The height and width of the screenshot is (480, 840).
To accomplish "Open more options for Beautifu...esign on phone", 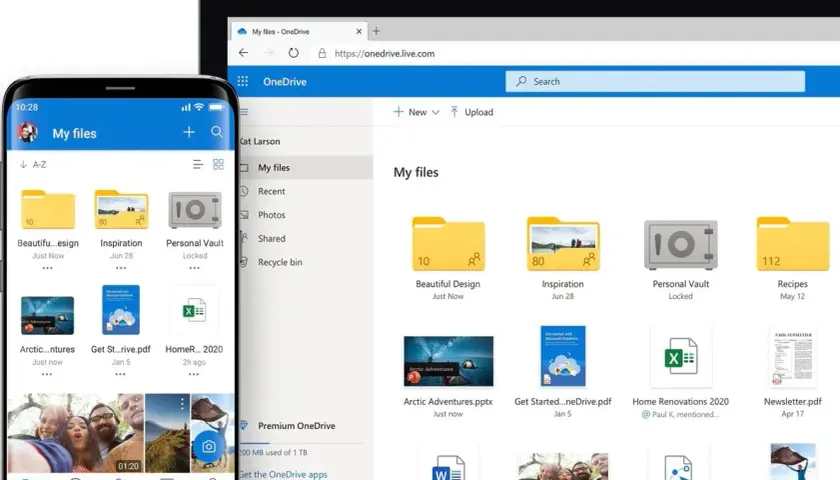I will [x=47, y=268].
